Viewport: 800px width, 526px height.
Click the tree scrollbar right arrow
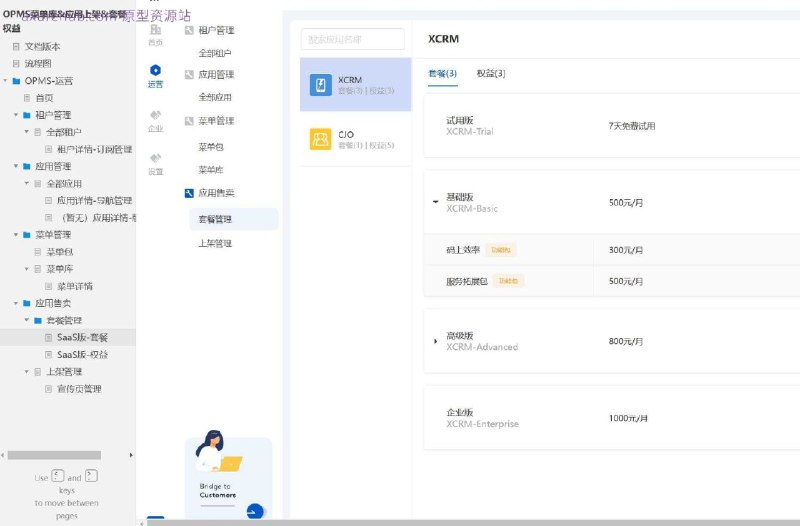point(131,455)
